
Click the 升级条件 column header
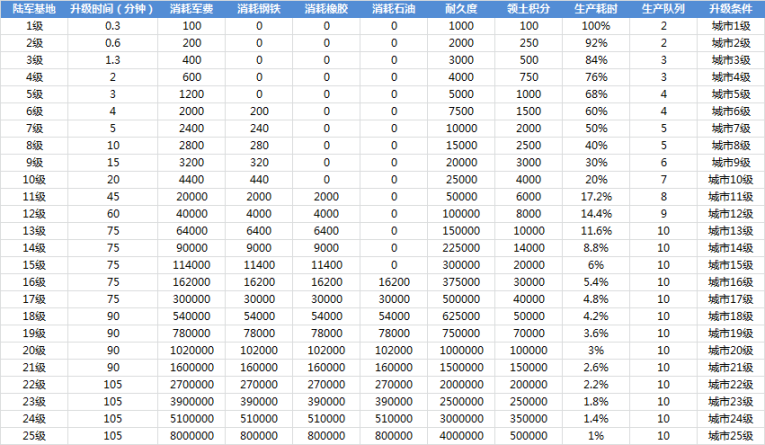click(x=730, y=8)
